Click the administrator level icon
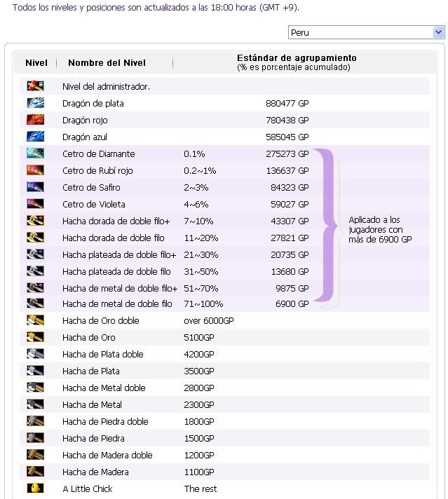The image size is (448, 499). (x=35, y=86)
